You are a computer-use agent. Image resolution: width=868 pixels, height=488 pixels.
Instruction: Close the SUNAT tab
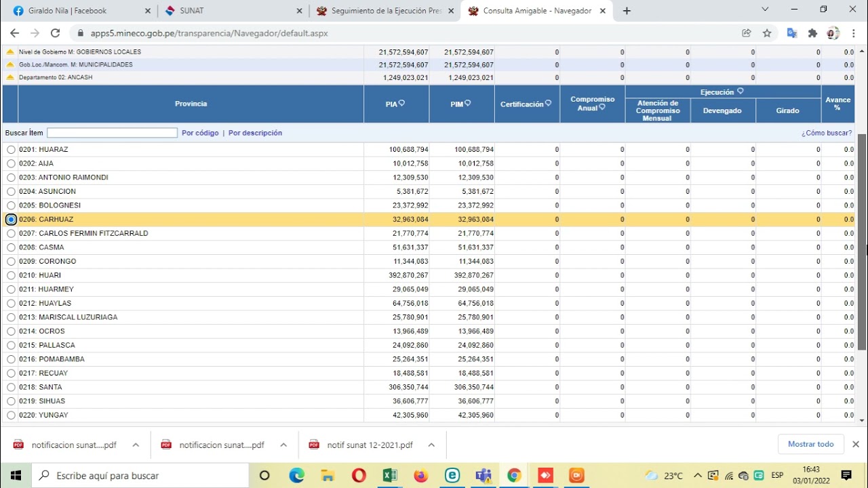point(299,11)
